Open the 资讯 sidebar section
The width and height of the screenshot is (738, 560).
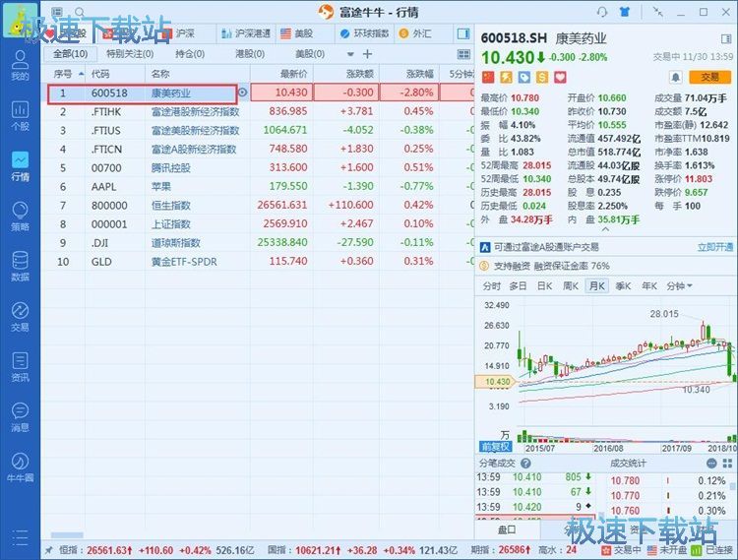[20, 367]
